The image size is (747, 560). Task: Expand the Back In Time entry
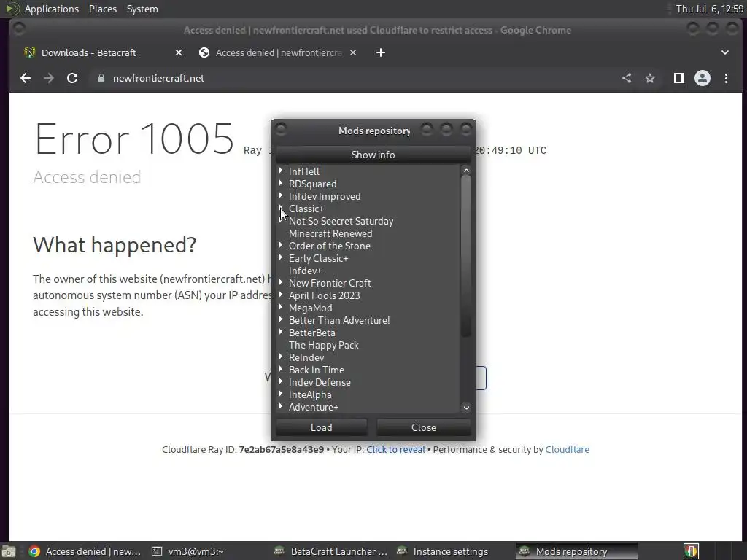[x=281, y=369]
